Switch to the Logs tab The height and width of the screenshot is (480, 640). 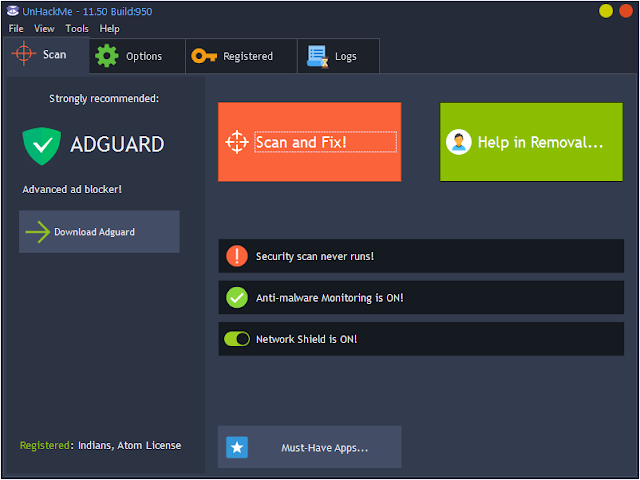pyautogui.click(x=338, y=56)
